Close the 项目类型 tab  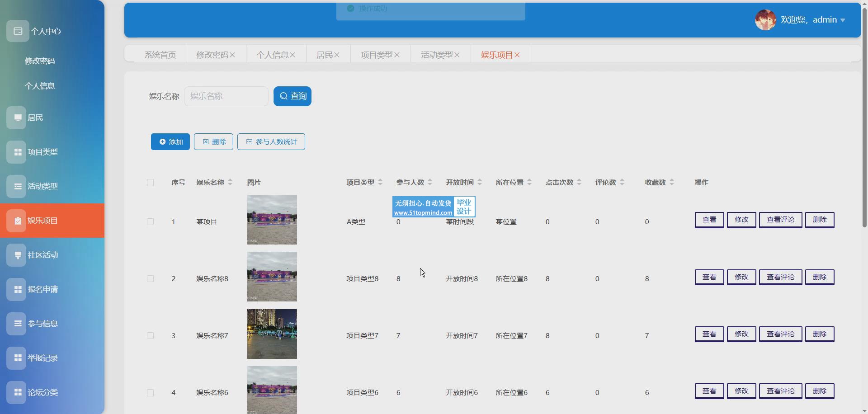397,55
